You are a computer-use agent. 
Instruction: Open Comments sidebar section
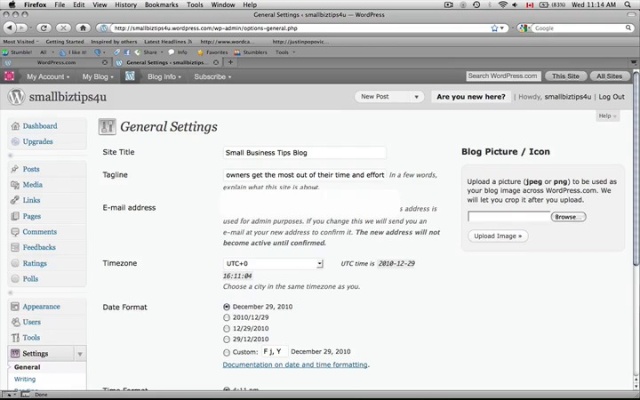pos(39,231)
